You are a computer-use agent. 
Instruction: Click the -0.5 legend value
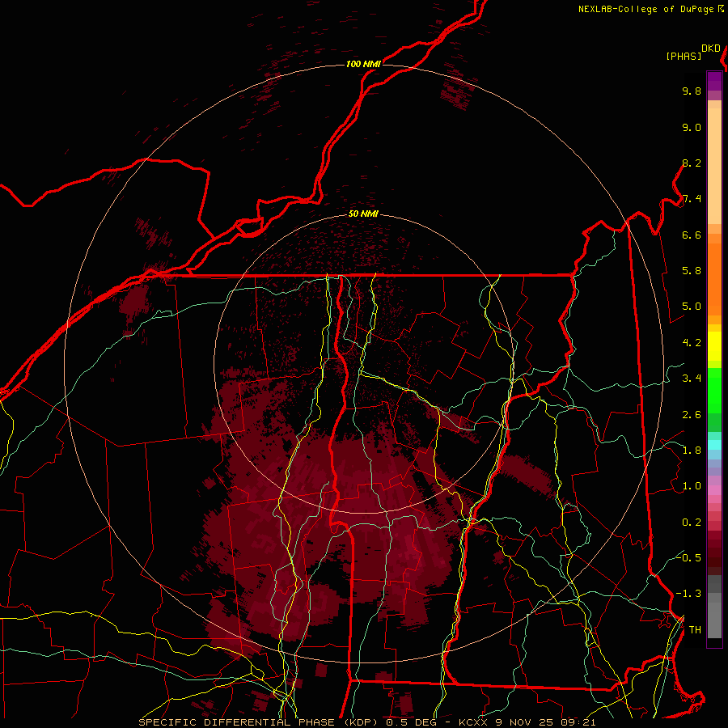pyautogui.click(x=688, y=558)
